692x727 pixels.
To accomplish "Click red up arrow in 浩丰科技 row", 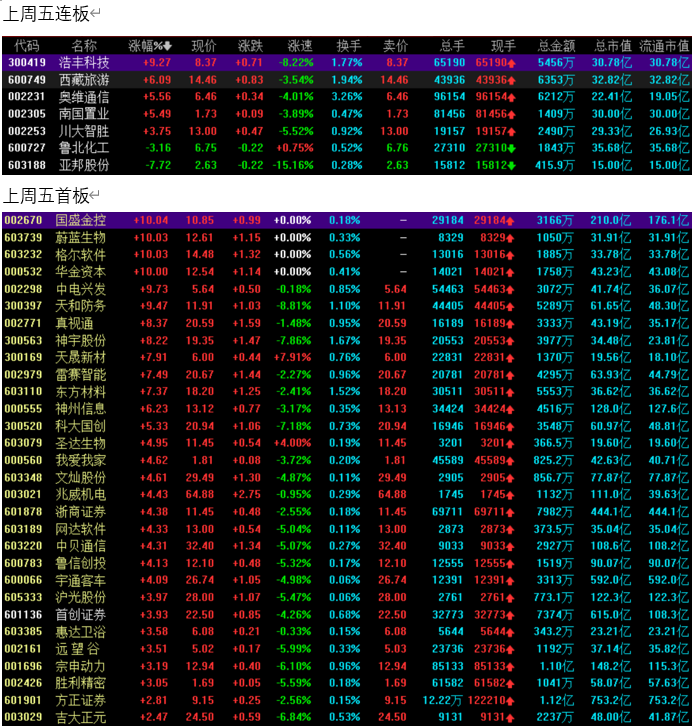I will coord(513,63).
